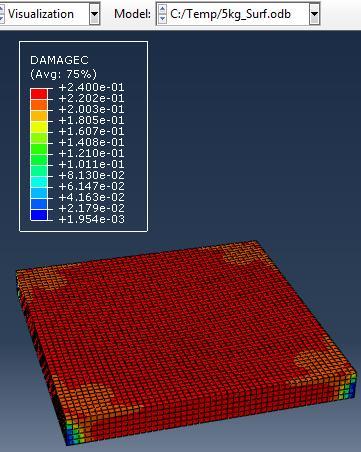Pick the yellow legend swatch near +1.607e-01
This screenshot has width=361, height=452.
(x=39, y=127)
